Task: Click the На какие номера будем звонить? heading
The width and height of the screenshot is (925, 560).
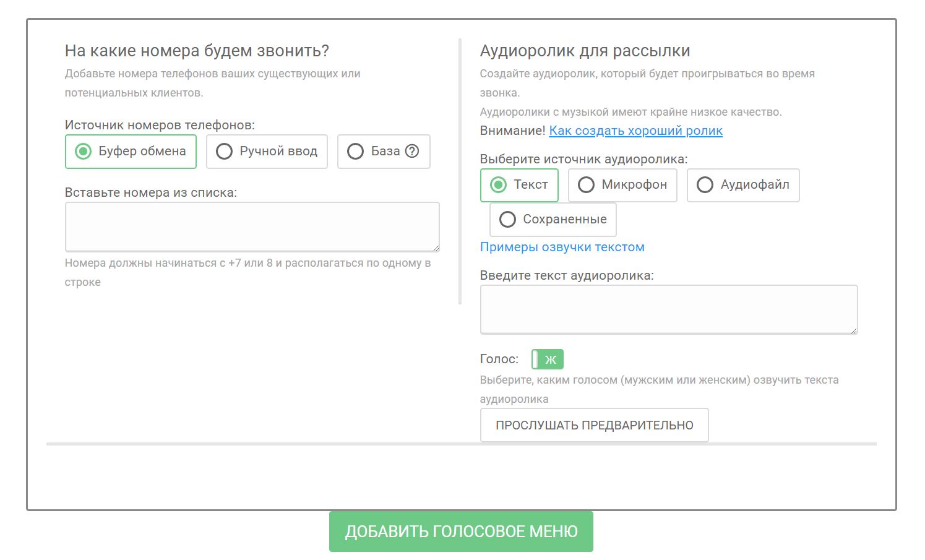Action: coord(197,51)
